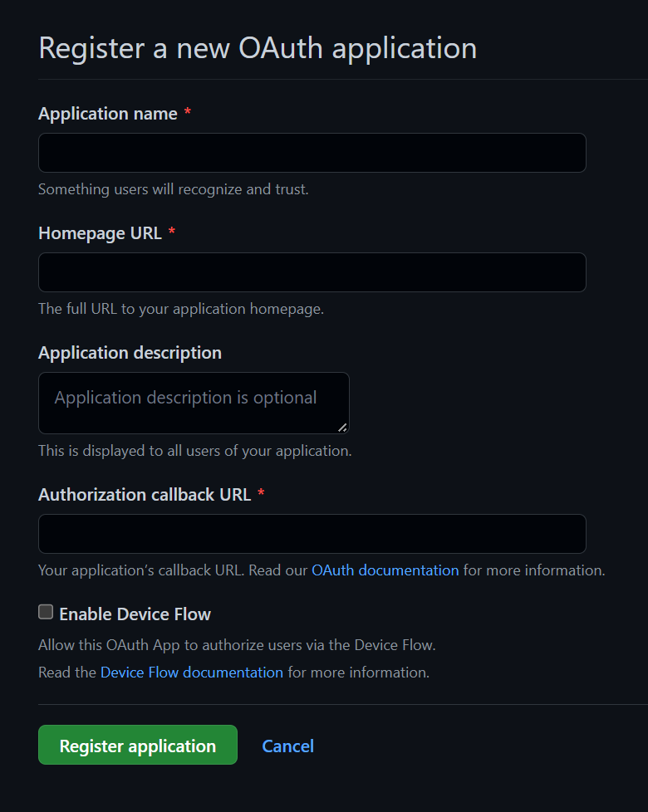The width and height of the screenshot is (648, 812).
Task: Click the Authorization callback URL label
Action: [146, 494]
